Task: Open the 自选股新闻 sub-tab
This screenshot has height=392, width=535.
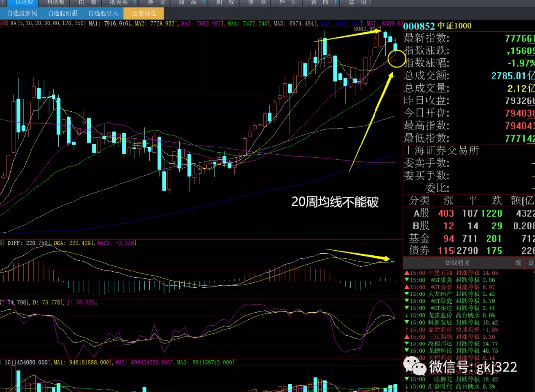Action: point(21,13)
